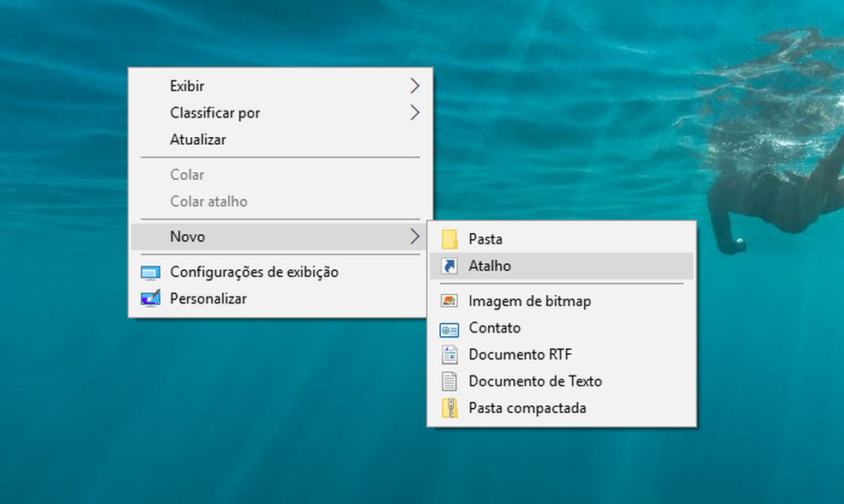Click the Imagem de bitmap palette icon
Image resolution: width=844 pixels, height=504 pixels.
coord(449,301)
